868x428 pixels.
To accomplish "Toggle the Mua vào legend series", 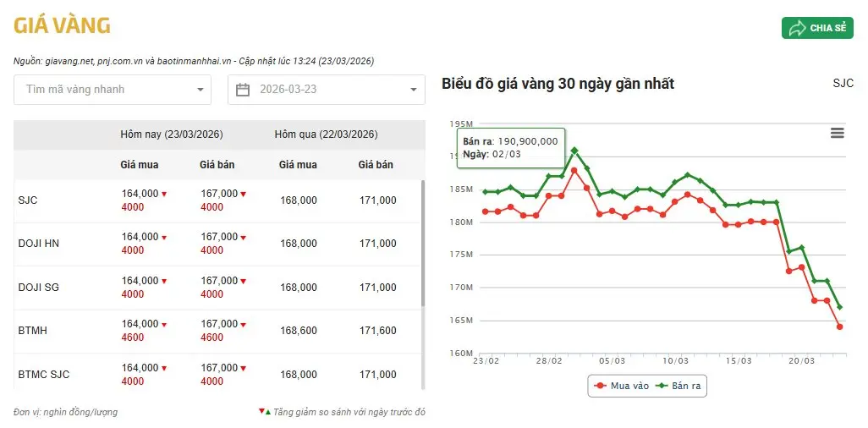I will pos(621,386).
